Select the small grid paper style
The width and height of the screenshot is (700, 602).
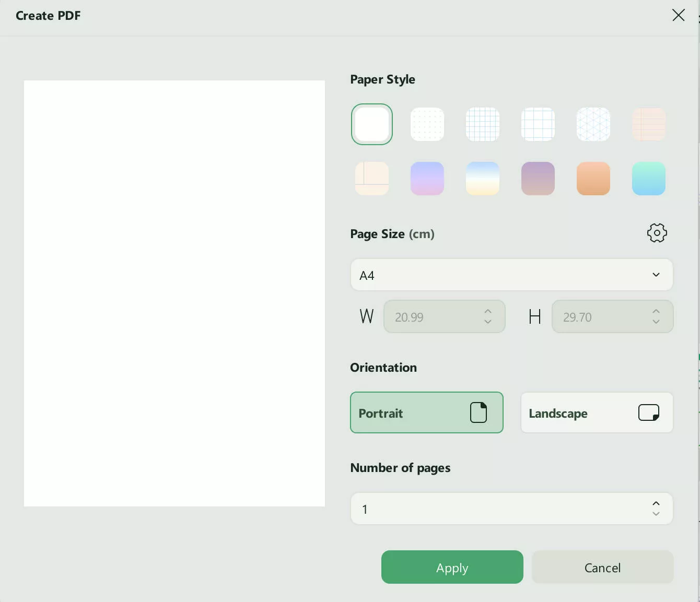(482, 124)
